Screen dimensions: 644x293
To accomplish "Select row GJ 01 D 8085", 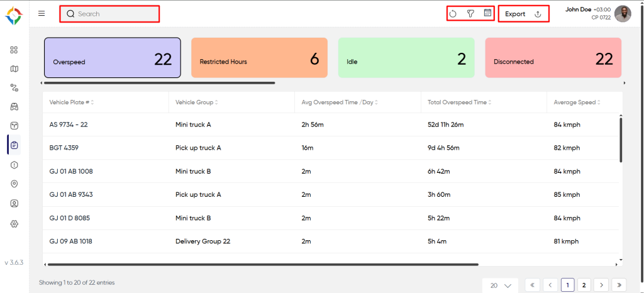I will pos(331,218).
